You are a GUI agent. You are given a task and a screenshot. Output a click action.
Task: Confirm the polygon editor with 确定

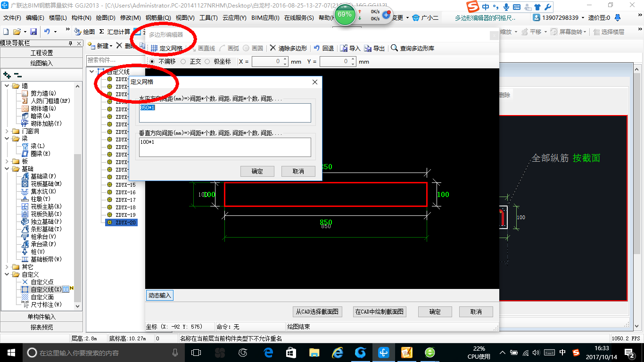pos(435,312)
